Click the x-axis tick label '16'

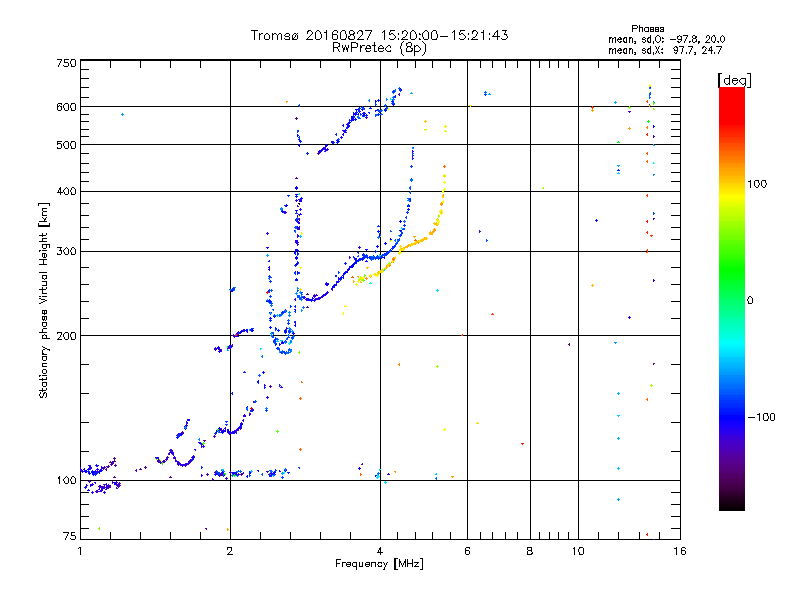tap(680, 551)
